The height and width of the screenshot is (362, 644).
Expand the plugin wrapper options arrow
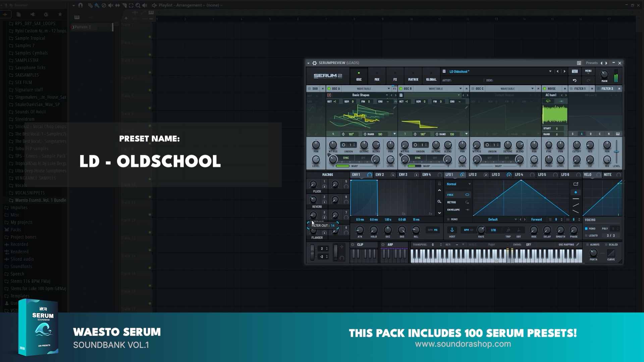pos(308,63)
